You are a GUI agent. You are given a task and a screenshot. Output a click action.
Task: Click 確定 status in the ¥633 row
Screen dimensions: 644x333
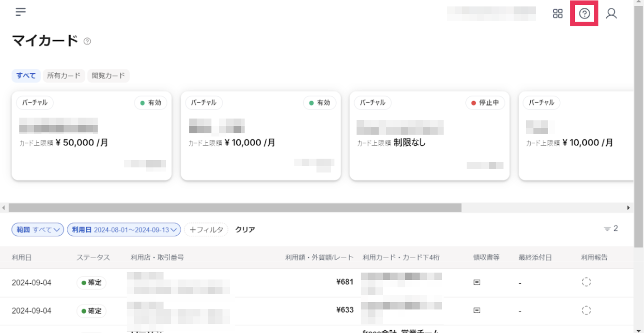[91, 311]
